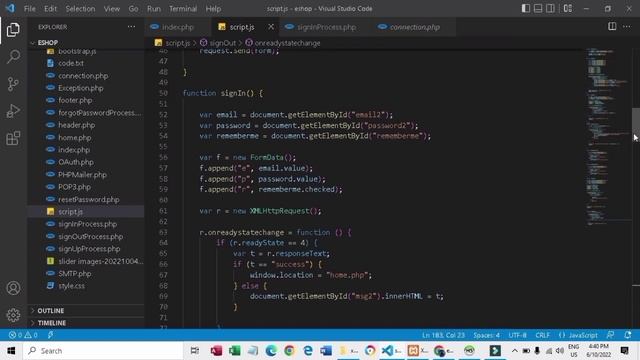Open SMTP.php in the file explorer

coord(75,273)
